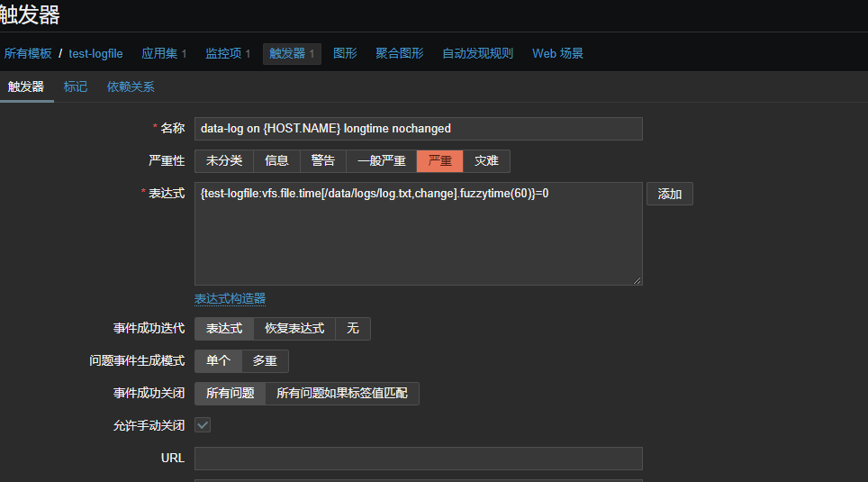This screenshot has width=868, height=482.
Task: Open the Web 场景 section
Action: 557,54
